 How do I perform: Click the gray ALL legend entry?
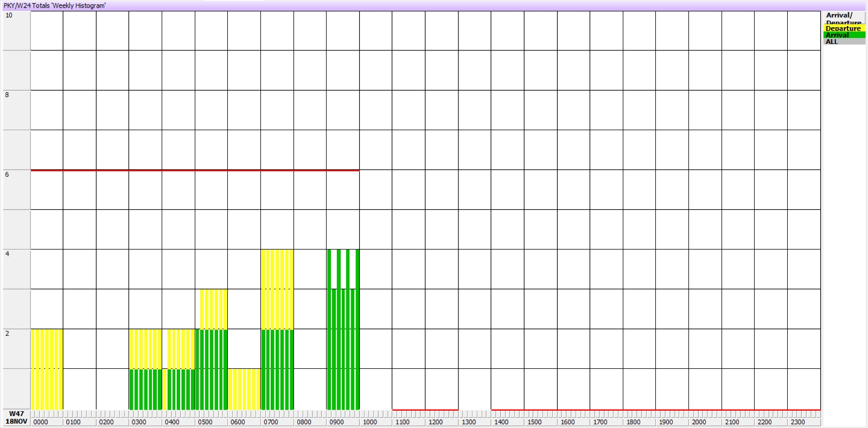pyautogui.click(x=844, y=42)
